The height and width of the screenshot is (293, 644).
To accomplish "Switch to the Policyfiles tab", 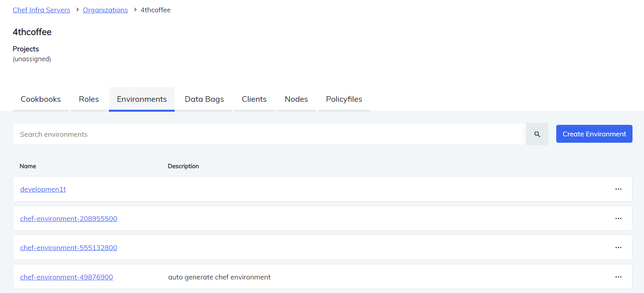I will pyautogui.click(x=344, y=99).
